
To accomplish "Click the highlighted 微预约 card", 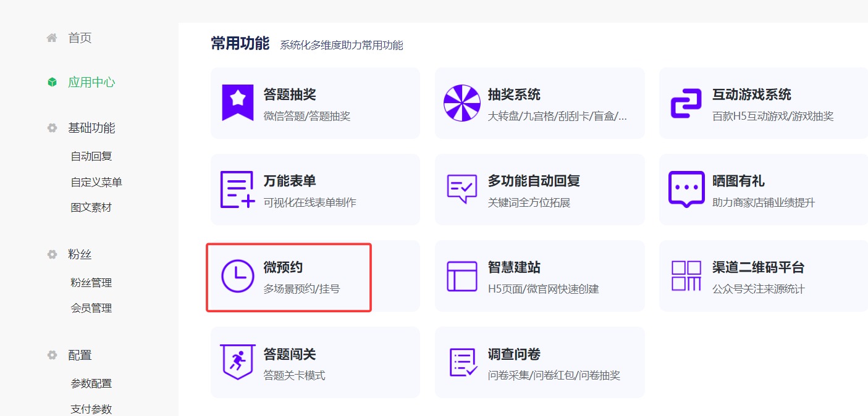I will tap(289, 275).
